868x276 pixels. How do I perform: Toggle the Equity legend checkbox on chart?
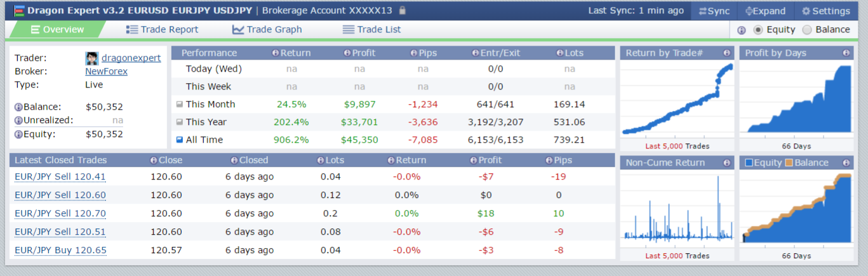[749, 163]
